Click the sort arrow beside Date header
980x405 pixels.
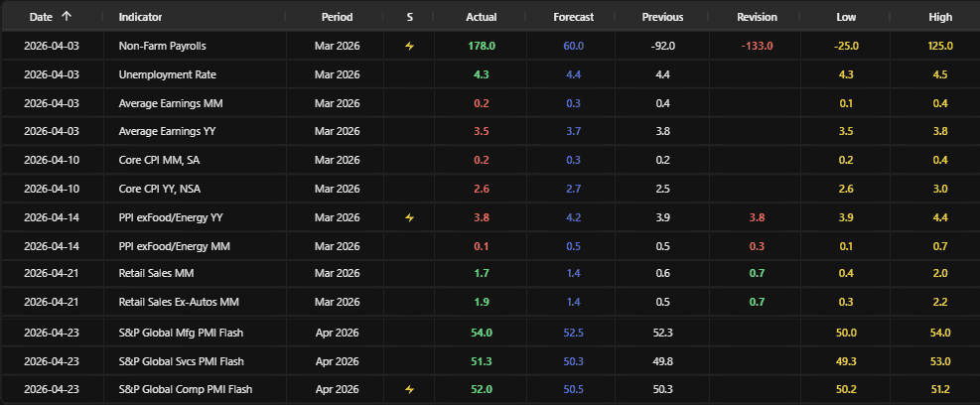click(67, 17)
